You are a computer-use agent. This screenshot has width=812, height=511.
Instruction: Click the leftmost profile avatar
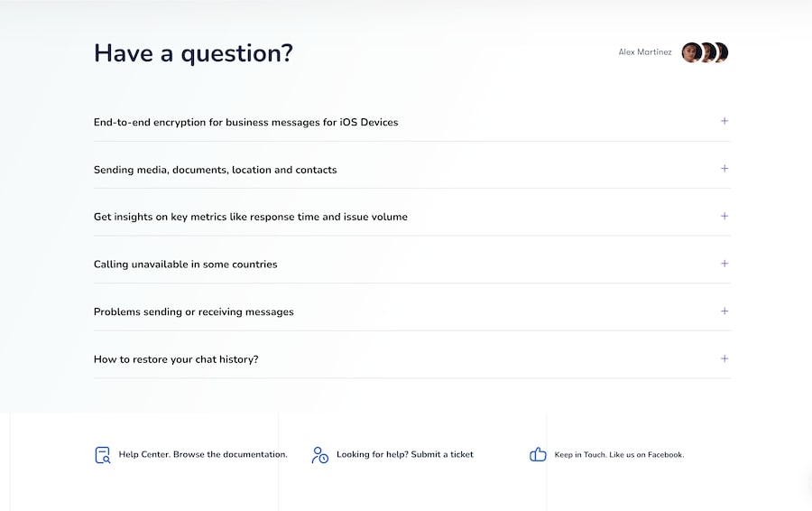coord(691,52)
